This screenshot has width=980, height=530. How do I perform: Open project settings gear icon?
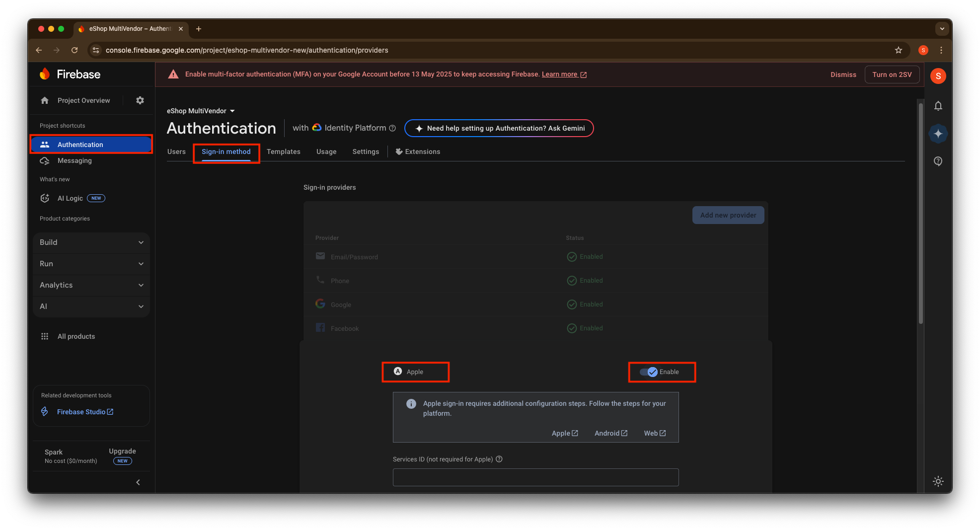140,100
